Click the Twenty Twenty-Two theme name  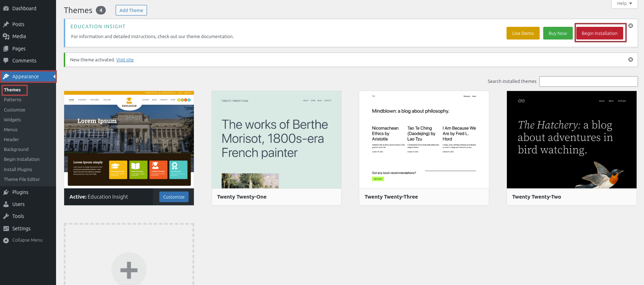tap(536, 197)
